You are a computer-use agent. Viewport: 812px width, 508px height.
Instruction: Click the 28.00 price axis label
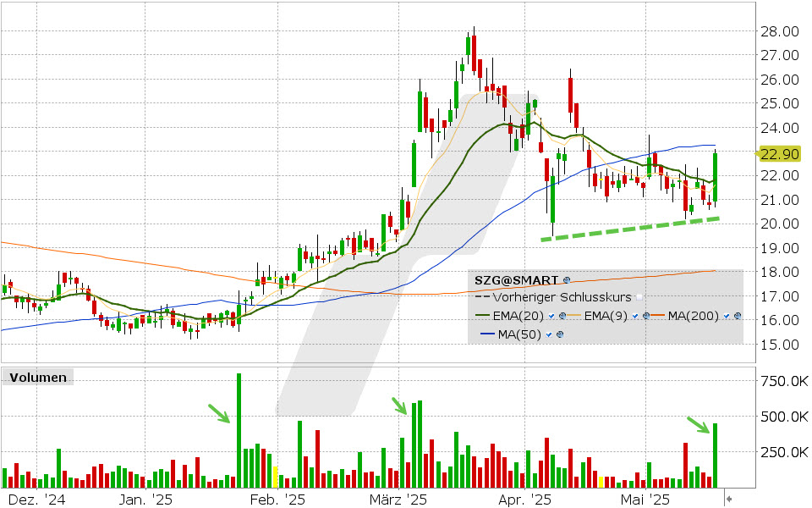click(779, 31)
